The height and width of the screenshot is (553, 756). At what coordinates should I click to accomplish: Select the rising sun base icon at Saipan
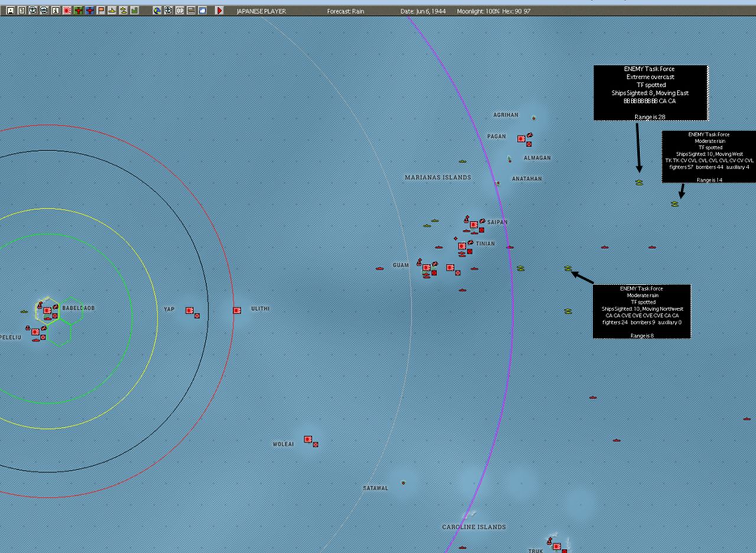tap(474, 224)
